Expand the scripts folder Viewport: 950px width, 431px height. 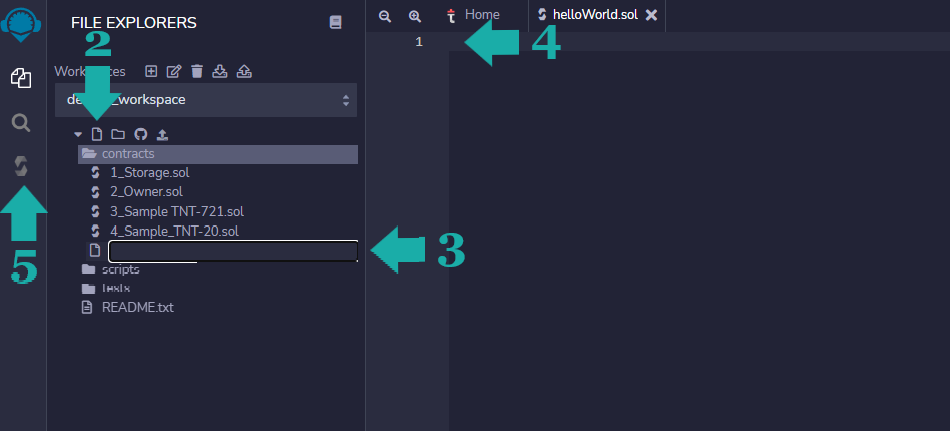(120, 270)
